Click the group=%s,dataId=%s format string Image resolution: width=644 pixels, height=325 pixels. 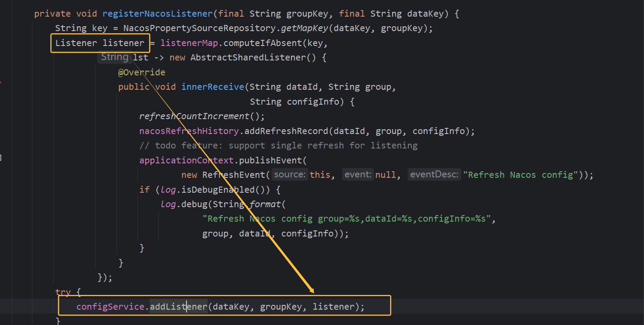pos(346,219)
